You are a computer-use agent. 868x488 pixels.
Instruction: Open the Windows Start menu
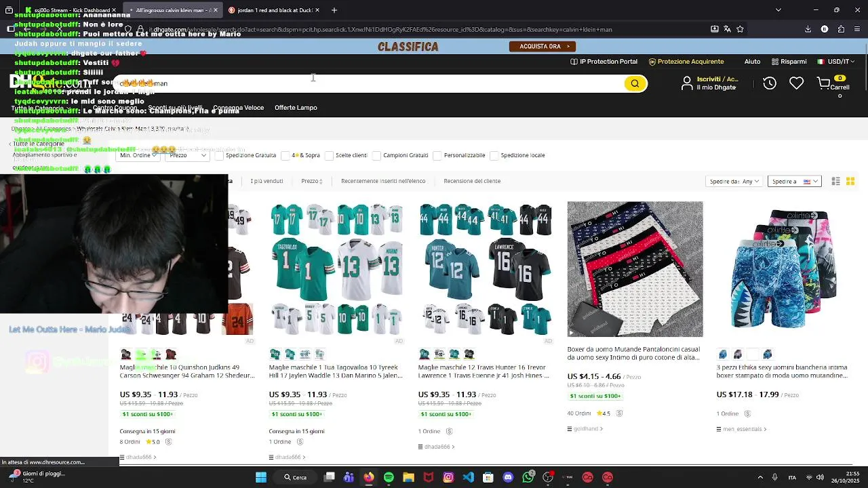(x=261, y=477)
